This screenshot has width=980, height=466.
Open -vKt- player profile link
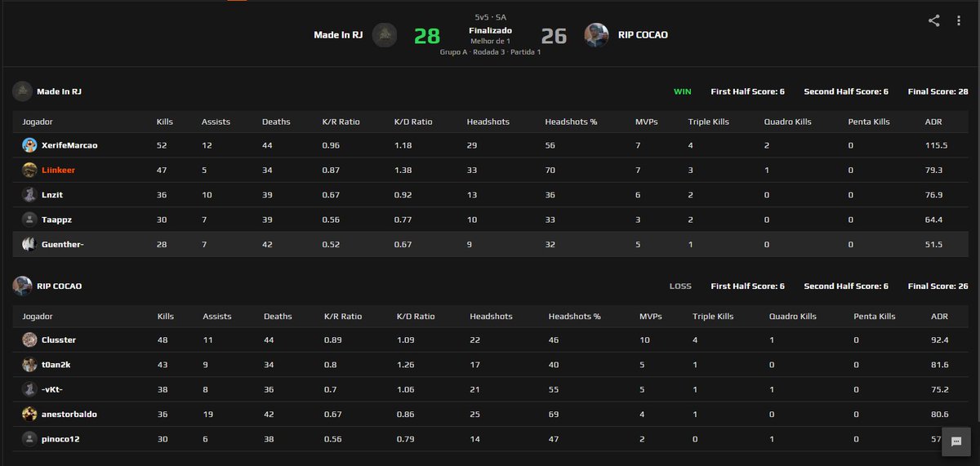52,389
